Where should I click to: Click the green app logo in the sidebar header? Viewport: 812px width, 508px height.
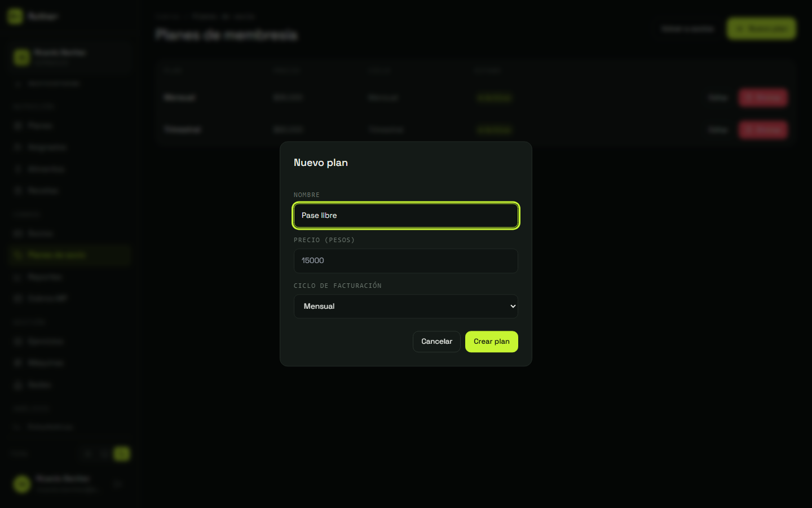15,16
